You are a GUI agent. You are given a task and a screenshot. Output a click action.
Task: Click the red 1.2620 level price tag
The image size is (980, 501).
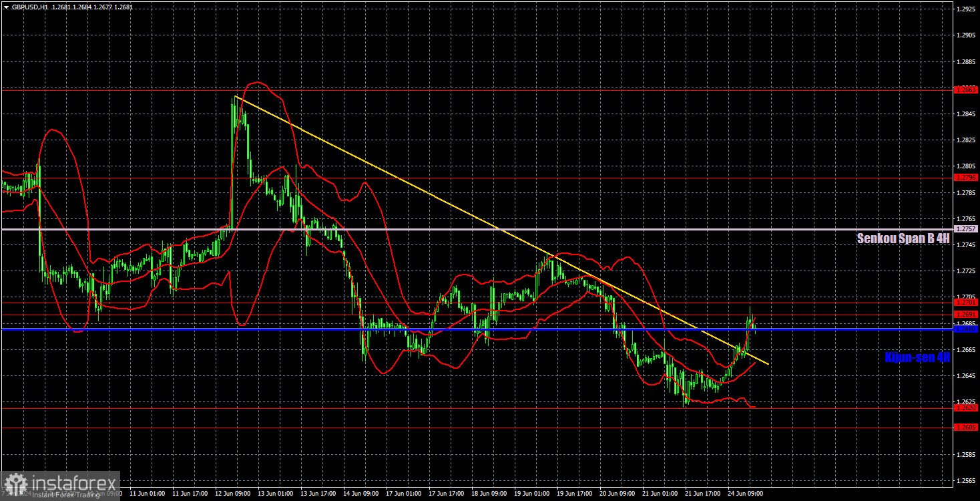[966, 408]
